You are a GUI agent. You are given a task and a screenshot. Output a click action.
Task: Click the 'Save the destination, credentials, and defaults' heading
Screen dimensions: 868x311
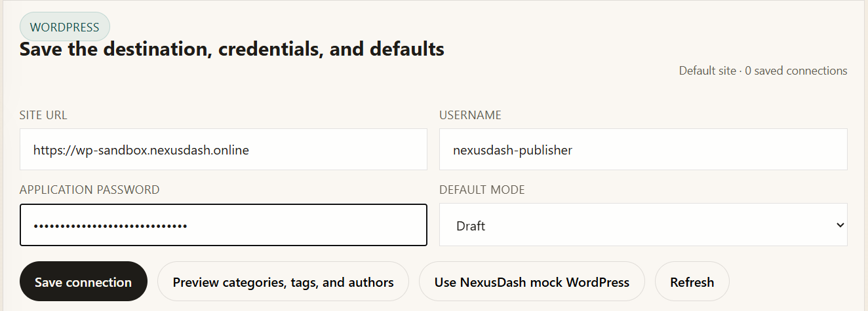(x=232, y=48)
